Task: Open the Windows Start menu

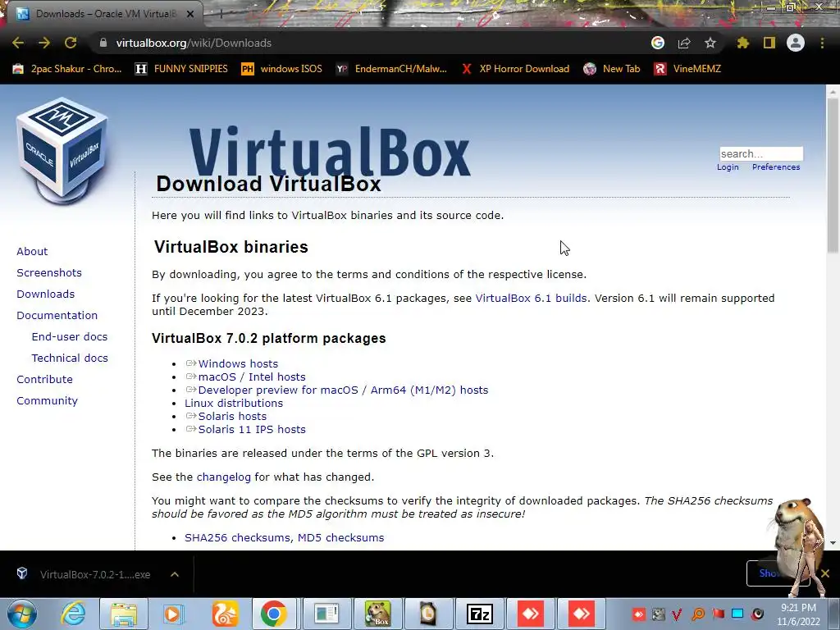Action: pyautogui.click(x=21, y=614)
